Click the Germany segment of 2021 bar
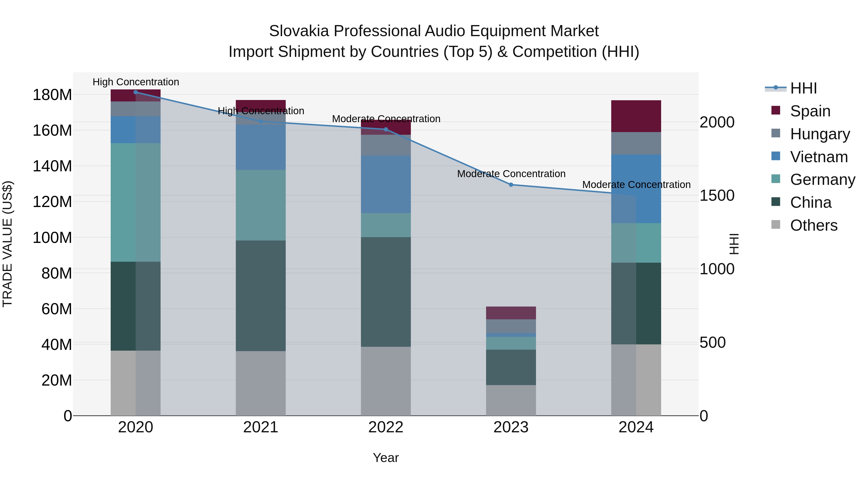 (x=261, y=205)
